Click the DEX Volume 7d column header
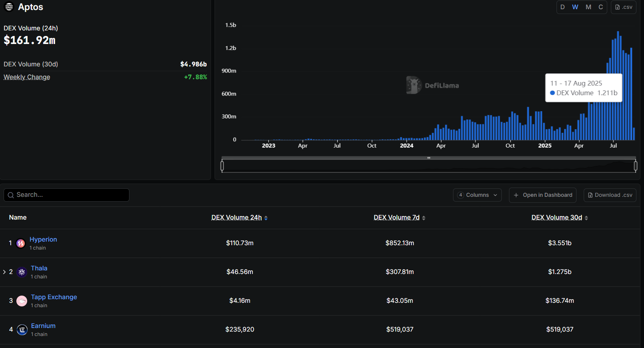Screen dimensions: 644x348 click(397, 218)
